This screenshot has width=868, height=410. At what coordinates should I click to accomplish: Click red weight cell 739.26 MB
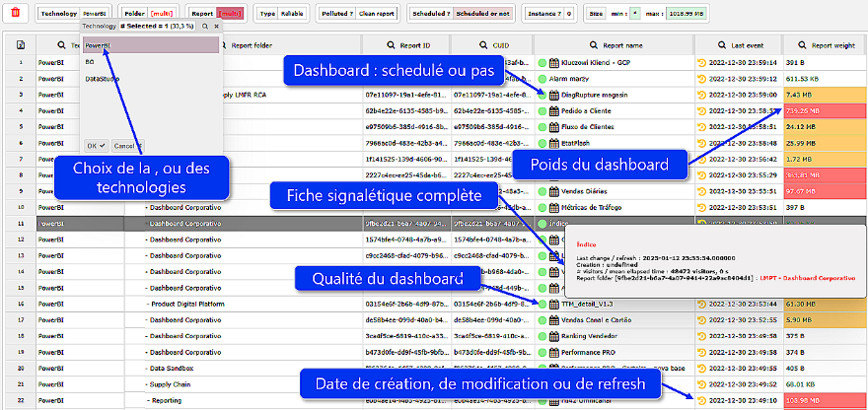pyautogui.click(x=825, y=111)
